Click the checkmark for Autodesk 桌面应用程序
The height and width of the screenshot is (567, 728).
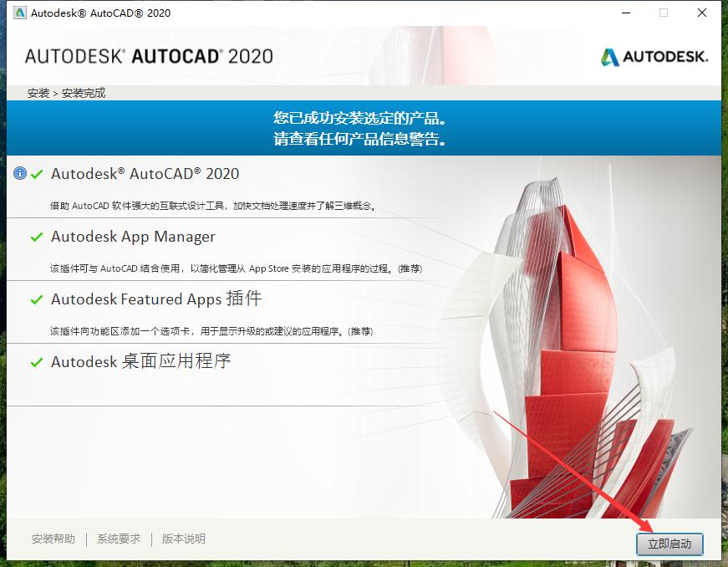tap(35, 362)
